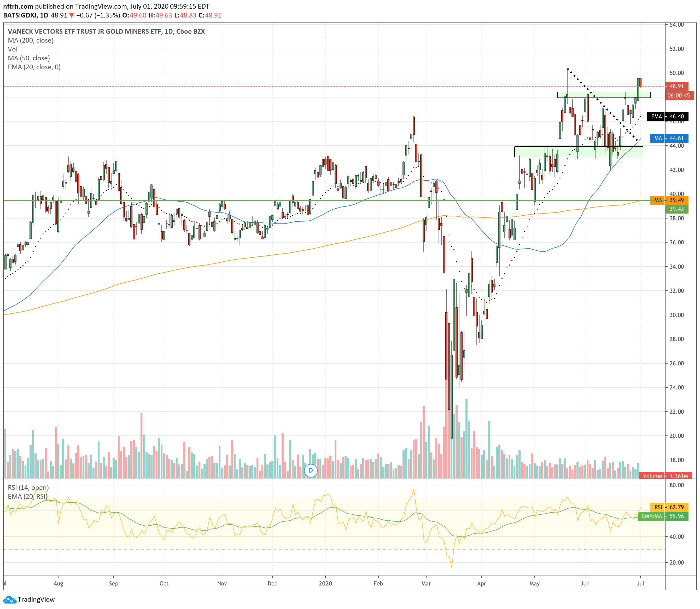Click the 52.00 tick on the price axis
The image size is (700, 609).
pyautogui.click(x=676, y=49)
